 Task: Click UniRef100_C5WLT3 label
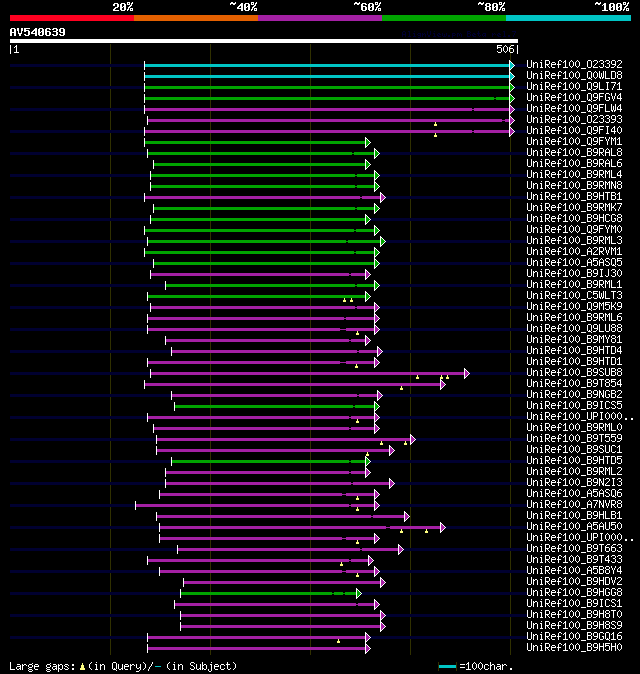click(x=574, y=295)
